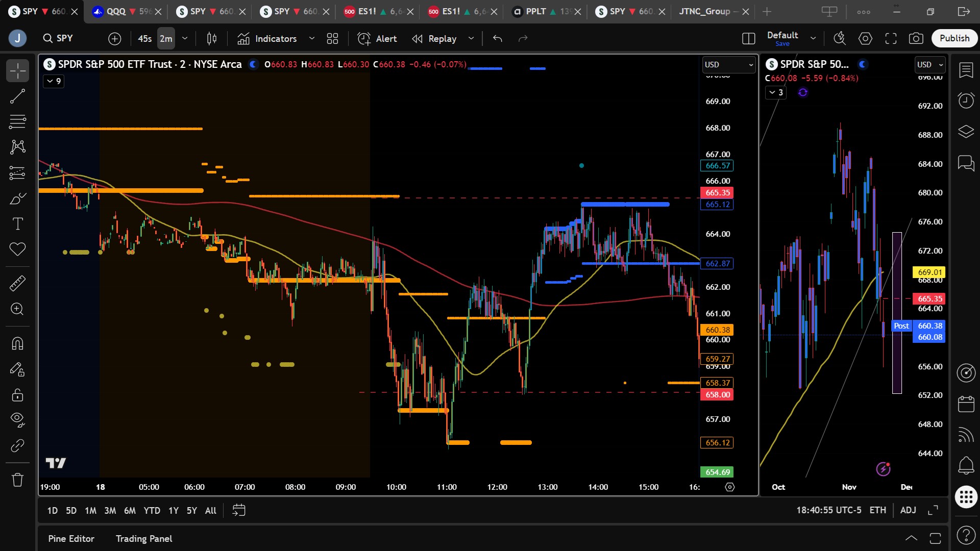Screen dimensions: 980x551
Task: Select the Text annotation tool
Action: pyautogui.click(x=17, y=224)
